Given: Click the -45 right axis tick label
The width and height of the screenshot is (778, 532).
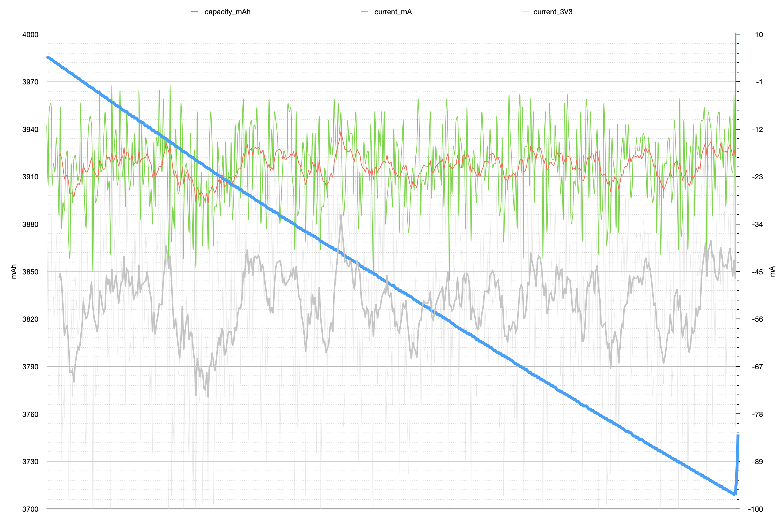Looking at the screenshot, I should point(757,272).
